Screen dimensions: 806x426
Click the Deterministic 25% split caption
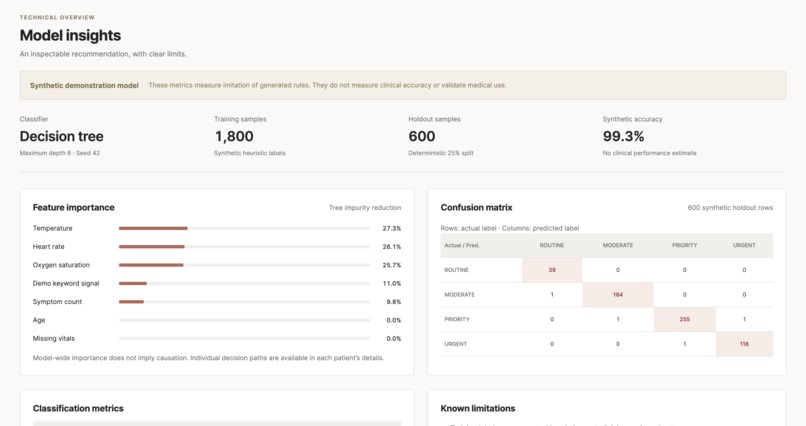(441, 153)
